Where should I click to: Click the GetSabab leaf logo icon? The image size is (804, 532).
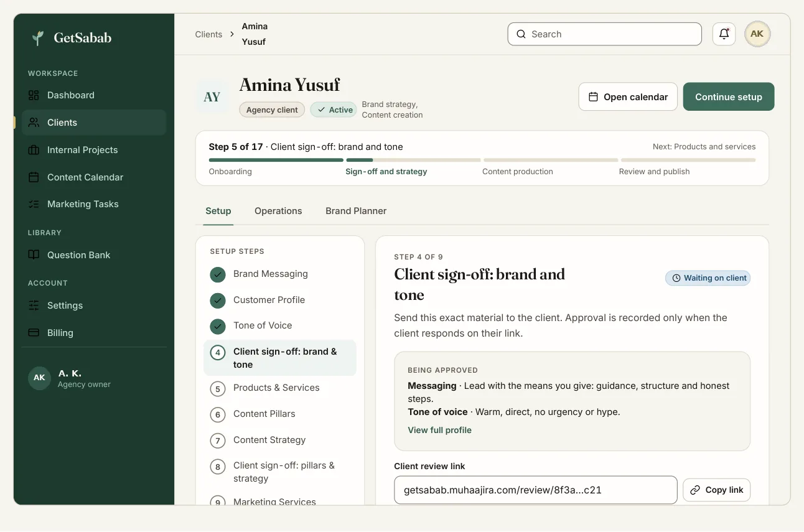click(x=38, y=38)
